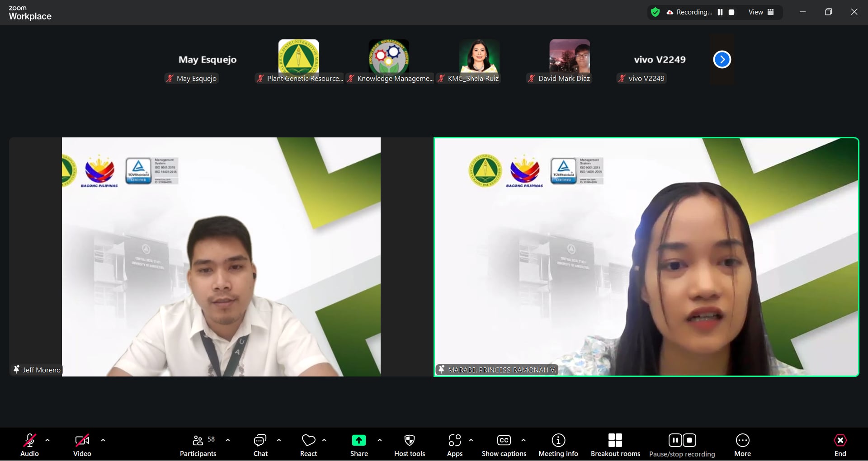Open the Apps icon
Image resolution: width=868 pixels, height=461 pixels.
pyautogui.click(x=454, y=445)
